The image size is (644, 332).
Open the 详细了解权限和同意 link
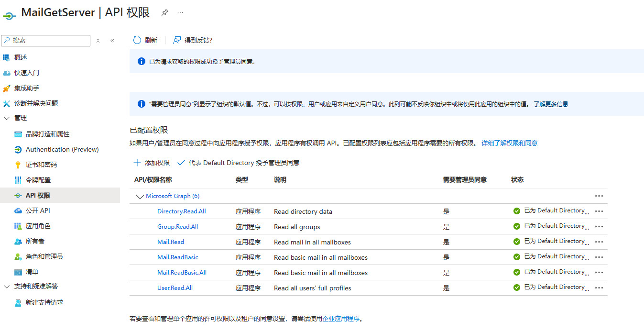(509, 143)
